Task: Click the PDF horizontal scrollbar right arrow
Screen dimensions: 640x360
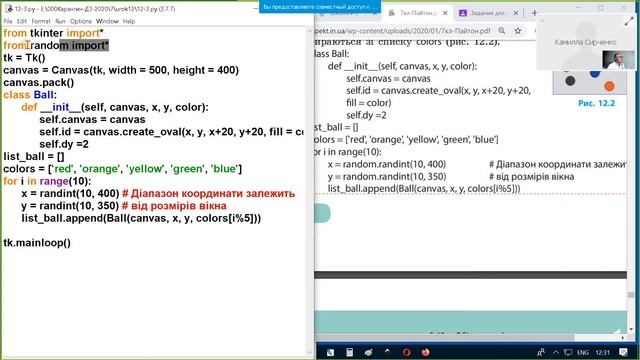Action: coord(622,338)
